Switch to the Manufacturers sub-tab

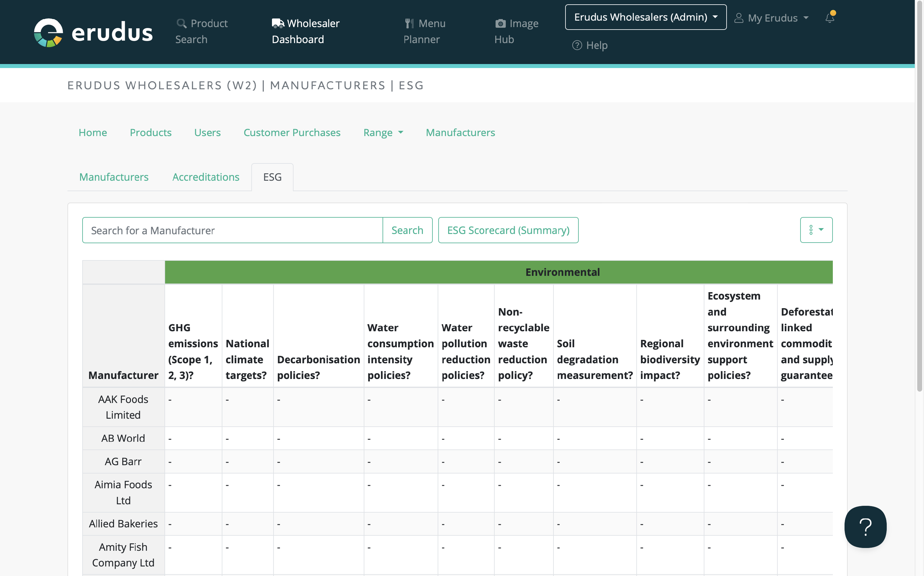tap(114, 177)
